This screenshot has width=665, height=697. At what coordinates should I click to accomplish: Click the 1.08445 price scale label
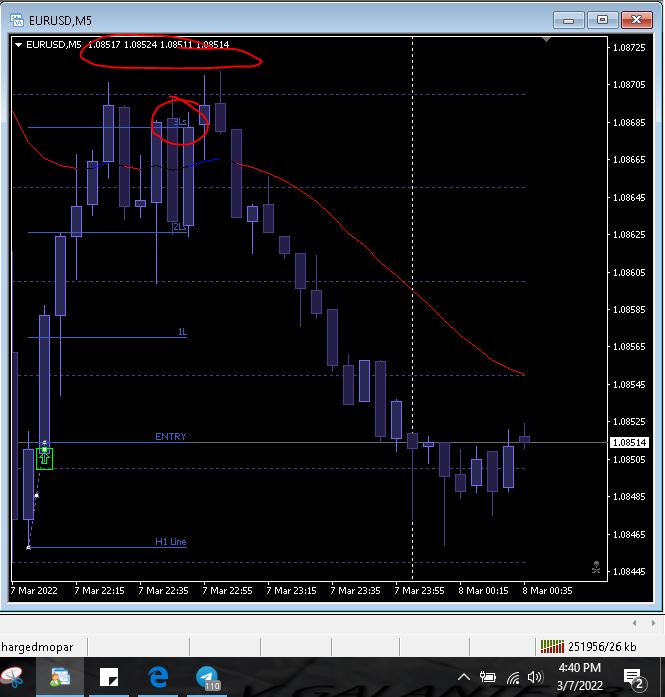pyautogui.click(x=629, y=572)
